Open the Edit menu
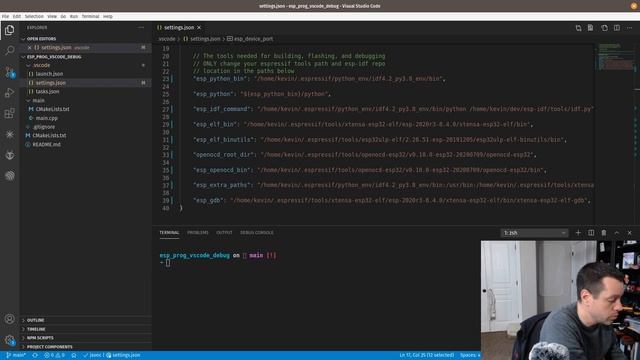 pyautogui.click(x=17, y=16)
